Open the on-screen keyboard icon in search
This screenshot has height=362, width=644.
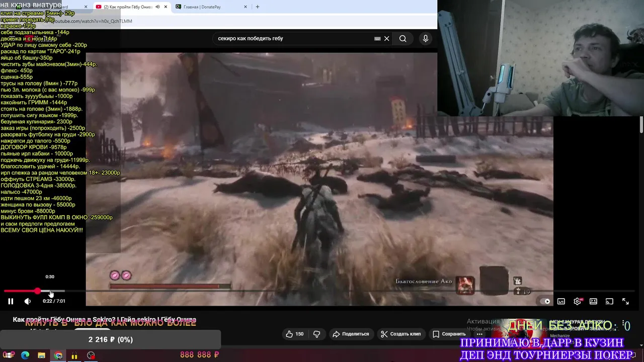click(x=377, y=38)
